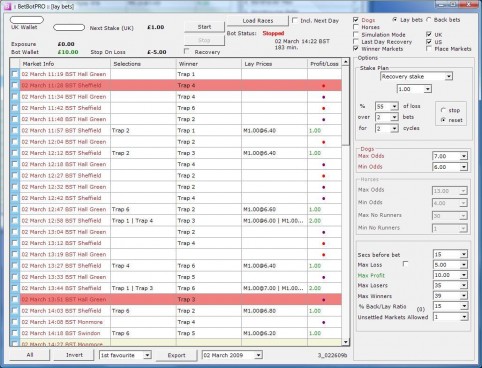Check the 14:18 Swindon row checkbox

(x=14, y=333)
